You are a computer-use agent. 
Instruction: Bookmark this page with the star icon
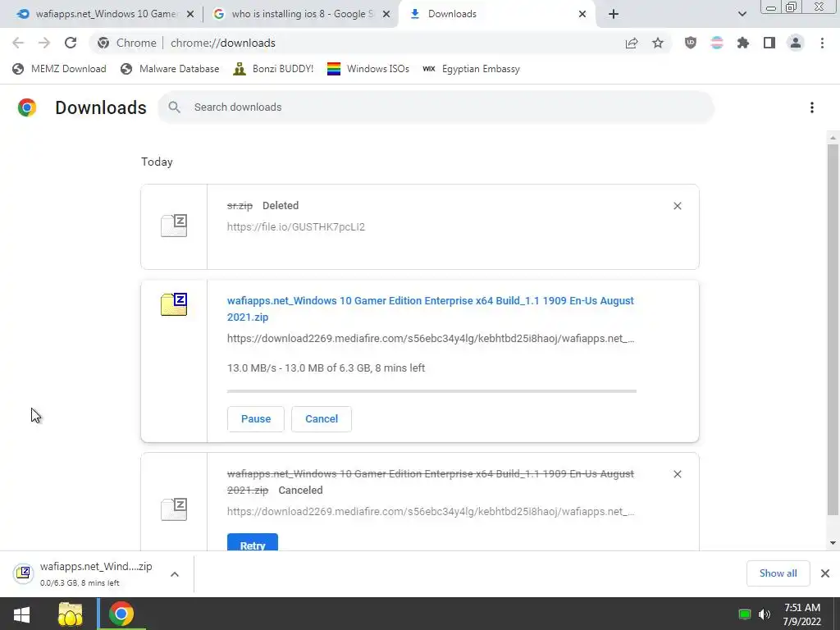tap(658, 43)
